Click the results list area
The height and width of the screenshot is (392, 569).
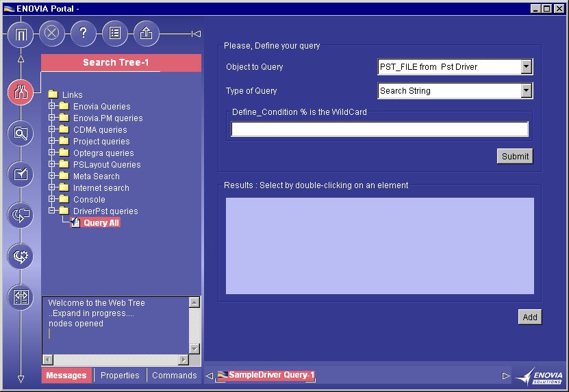[379, 246]
